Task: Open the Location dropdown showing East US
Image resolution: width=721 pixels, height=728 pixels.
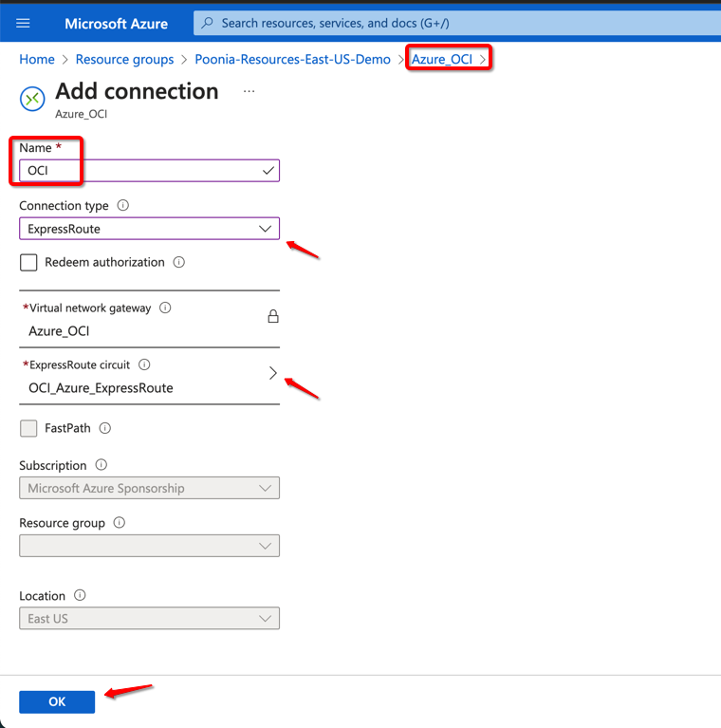Action: click(x=149, y=619)
